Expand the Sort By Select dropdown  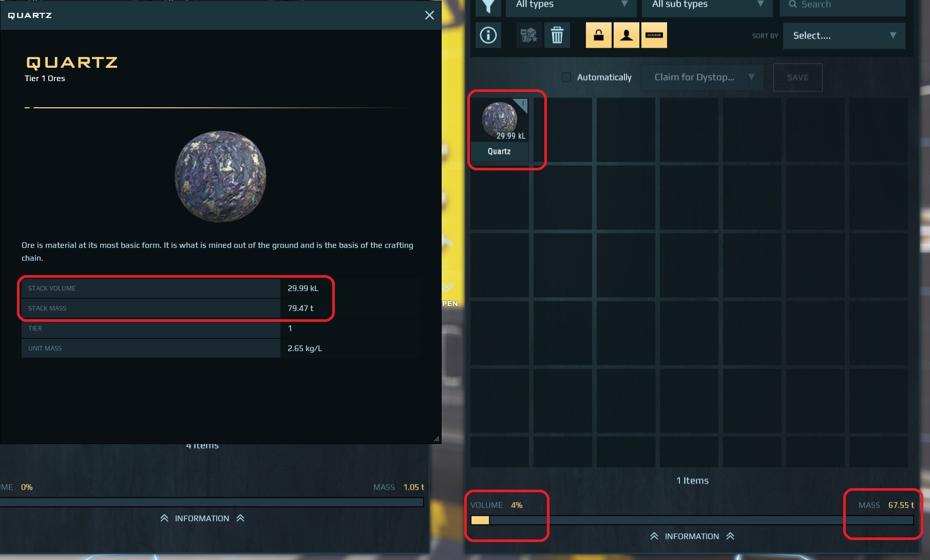coord(844,35)
